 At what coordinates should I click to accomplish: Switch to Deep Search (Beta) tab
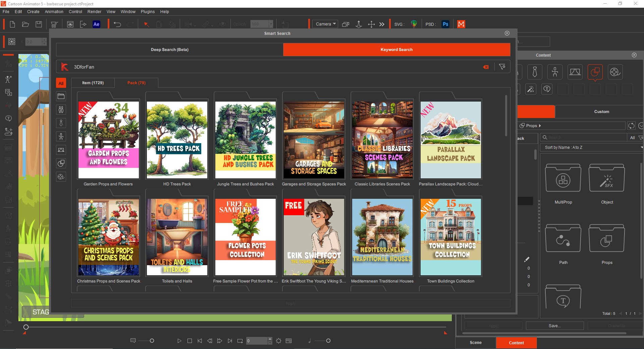click(170, 50)
